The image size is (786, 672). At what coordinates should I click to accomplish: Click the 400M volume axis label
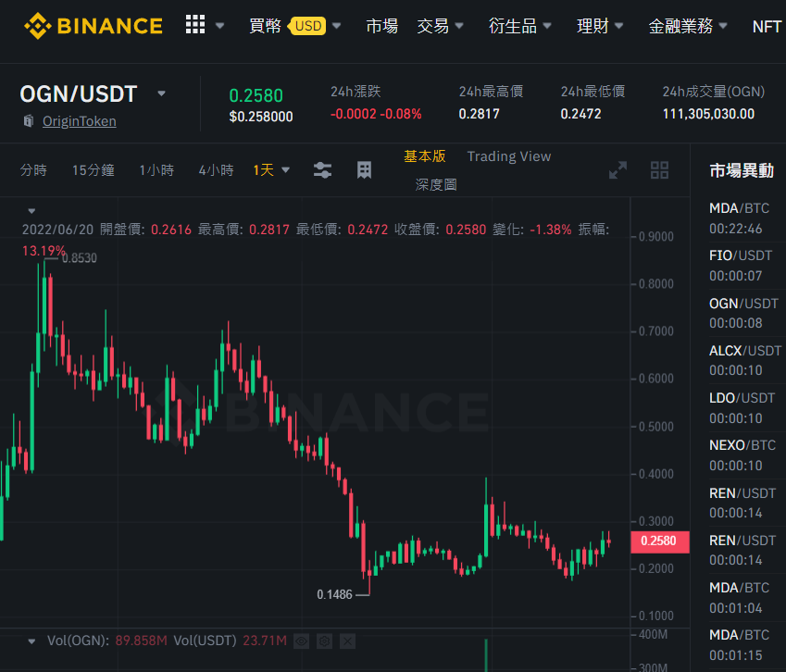(652, 635)
